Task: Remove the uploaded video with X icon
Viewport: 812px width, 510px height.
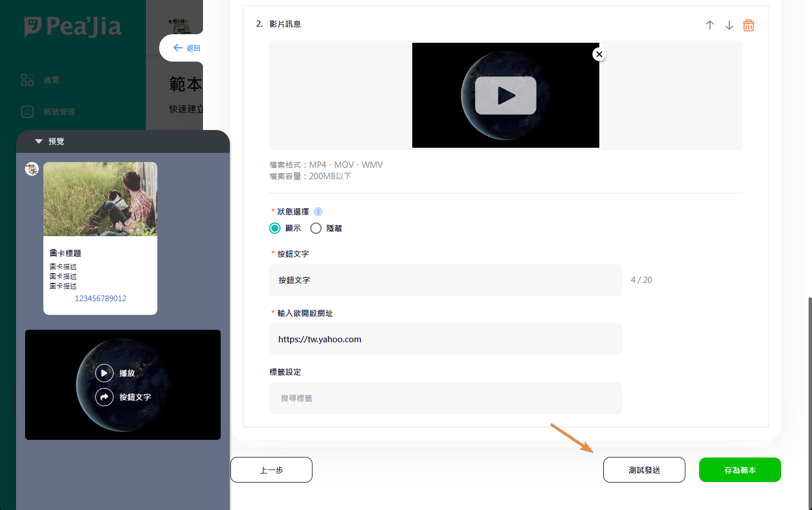Action: pyautogui.click(x=599, y=54)
